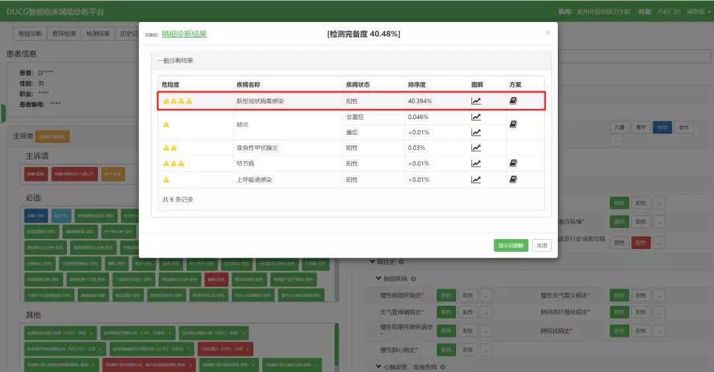Toggle green option for 肺结核病史
This screenshot has height=372, width=714.
point(619,331)
